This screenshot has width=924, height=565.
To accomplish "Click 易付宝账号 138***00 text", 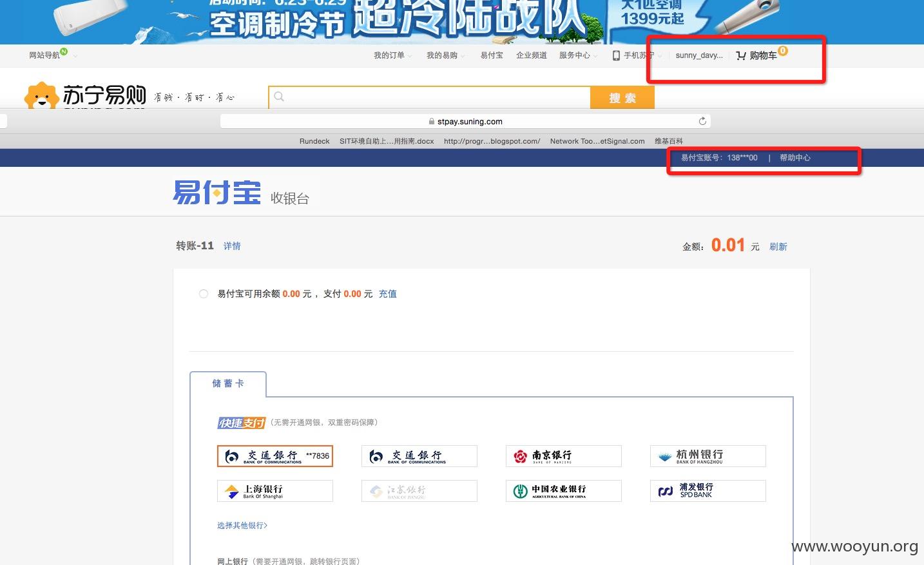I will tap(719, 158).
